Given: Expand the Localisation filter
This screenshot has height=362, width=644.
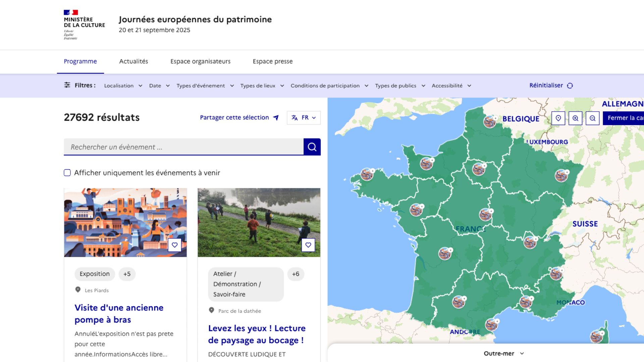Looking at the screenshot, I should (x=123, y=86).
